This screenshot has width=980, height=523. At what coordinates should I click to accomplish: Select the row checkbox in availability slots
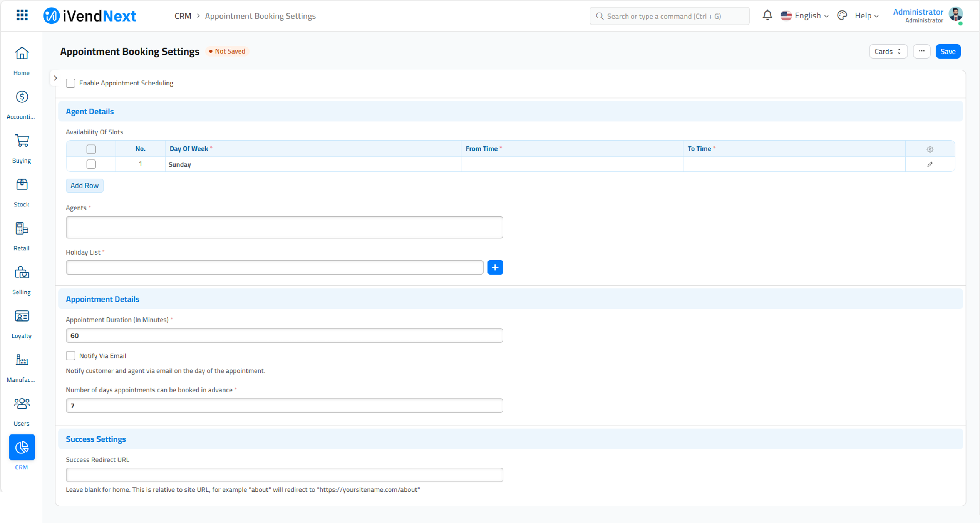pos(91,164)
